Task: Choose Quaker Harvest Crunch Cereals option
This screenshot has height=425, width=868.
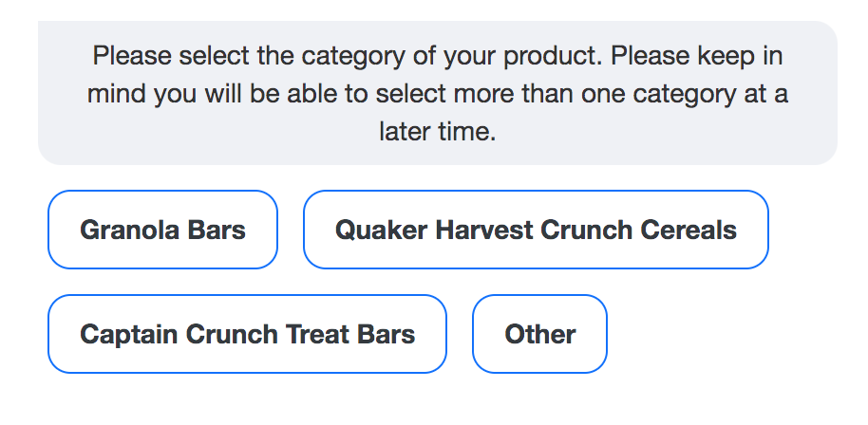Action: point(536,230)
